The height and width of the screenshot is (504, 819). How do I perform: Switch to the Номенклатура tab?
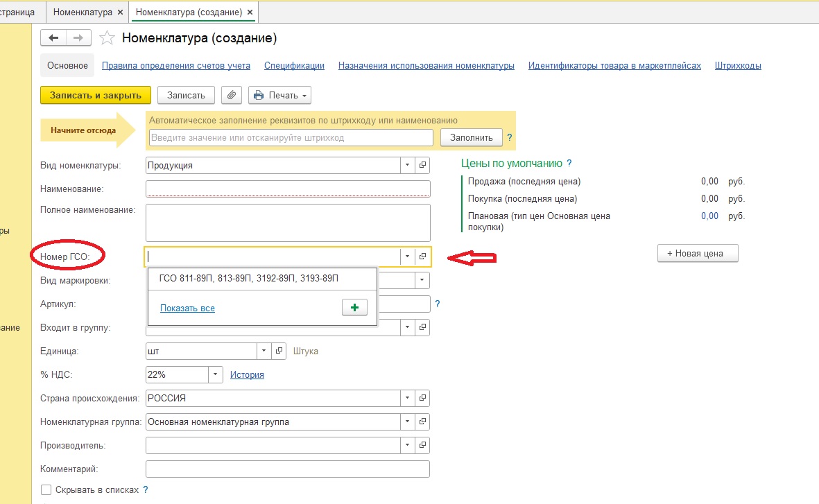pyautogui.click(x=83, y=12)
